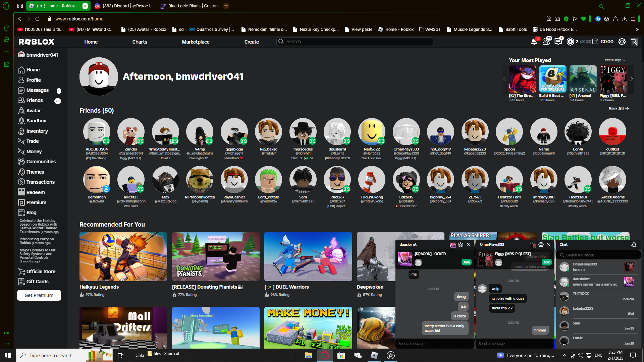Open settings gear in deusleirnt chat
The height and width of the screenshot is (362, 644).
coord(461,245)
